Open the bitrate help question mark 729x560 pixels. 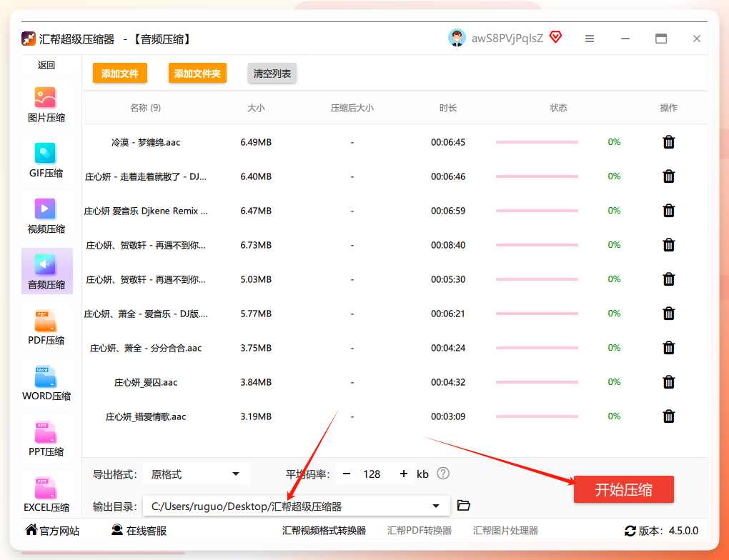click(443, 474)
